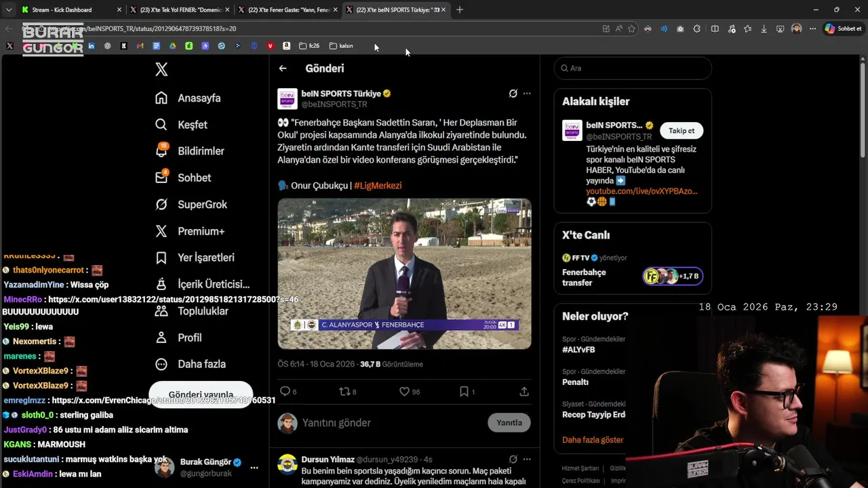
Task: Open Keşfet search page
Action: point(181,125)
